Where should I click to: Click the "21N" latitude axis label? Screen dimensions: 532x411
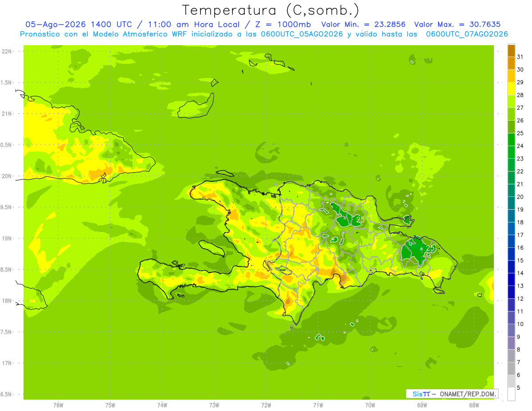[x=7, y=114]
